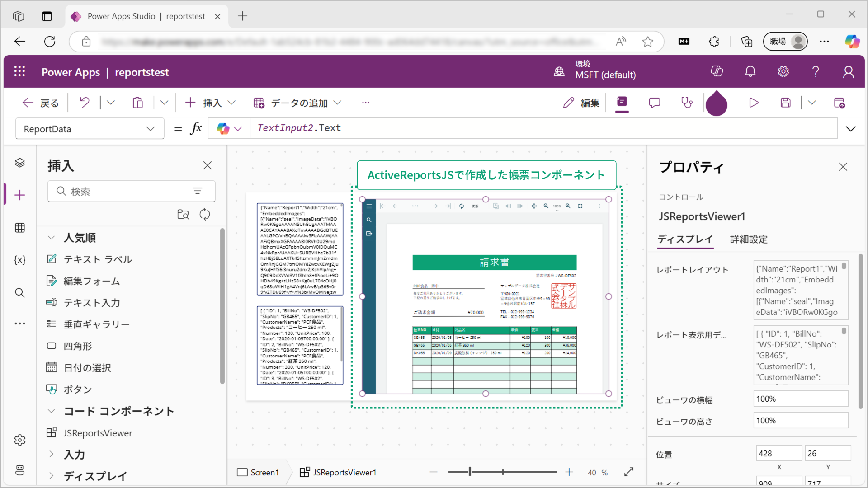Insert a 日付の選択 control

79,368
